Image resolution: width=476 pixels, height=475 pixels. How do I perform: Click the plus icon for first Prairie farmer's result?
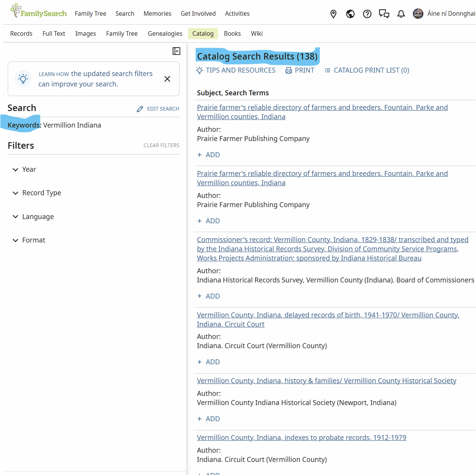click(200, 155)
